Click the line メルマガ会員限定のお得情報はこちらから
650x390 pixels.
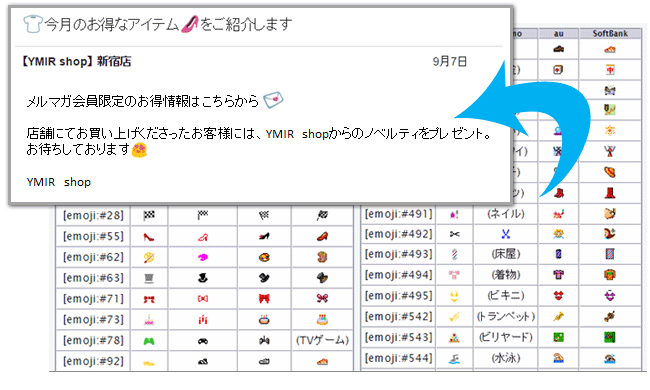(x=142, y=101)
